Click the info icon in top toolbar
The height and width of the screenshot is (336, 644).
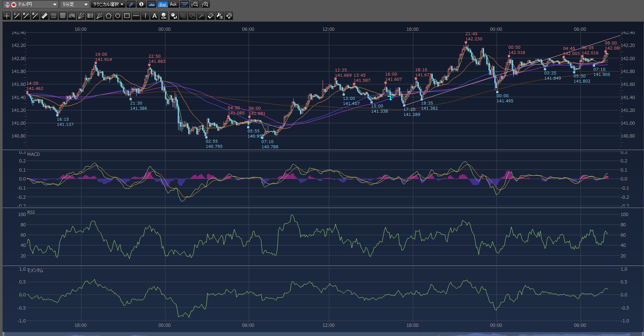[x=141, y=4]
